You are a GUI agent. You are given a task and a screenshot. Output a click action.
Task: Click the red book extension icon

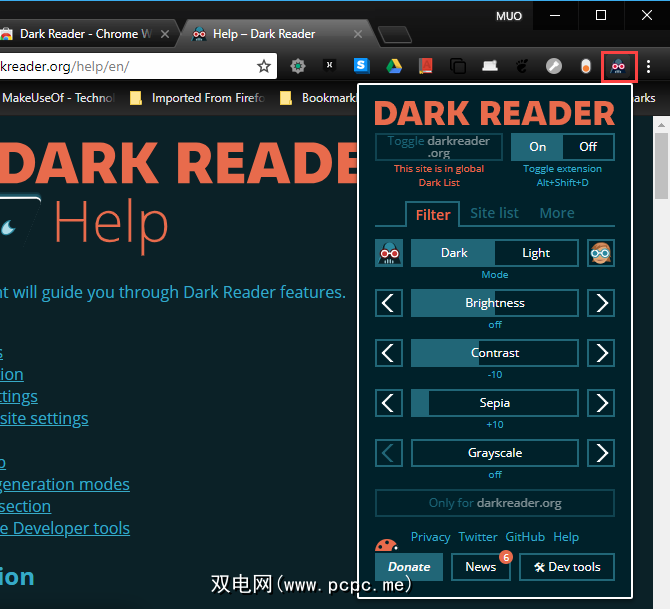[426, 66]
